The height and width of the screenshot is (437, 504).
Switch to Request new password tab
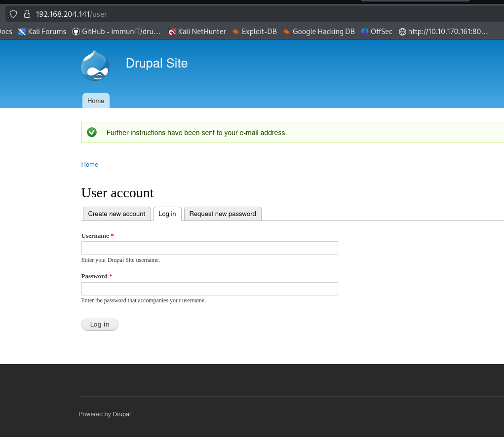[223, 214]
